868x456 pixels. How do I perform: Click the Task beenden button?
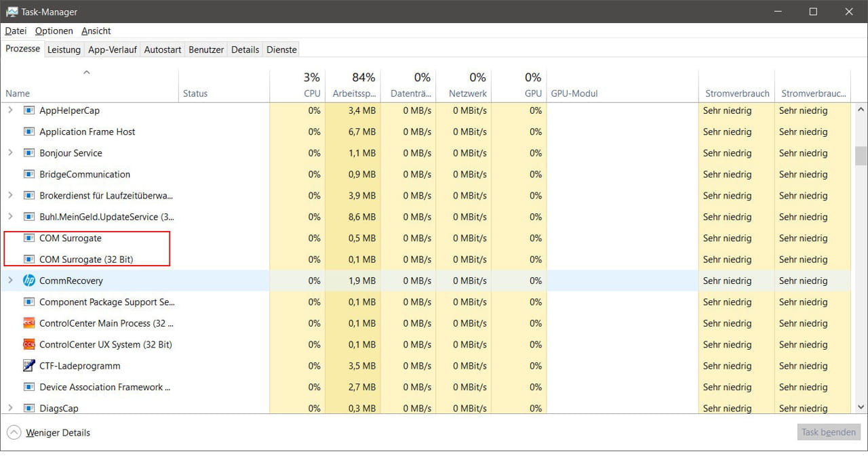(828, 432)
